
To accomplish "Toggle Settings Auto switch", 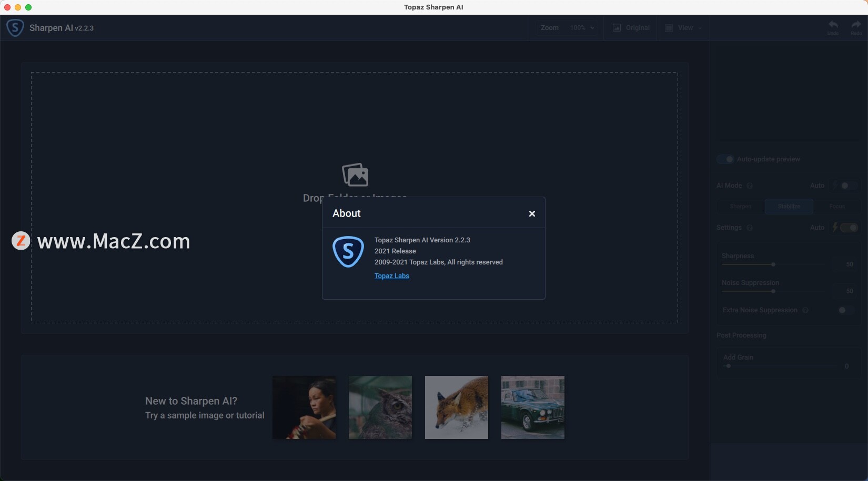I will 849,228.
